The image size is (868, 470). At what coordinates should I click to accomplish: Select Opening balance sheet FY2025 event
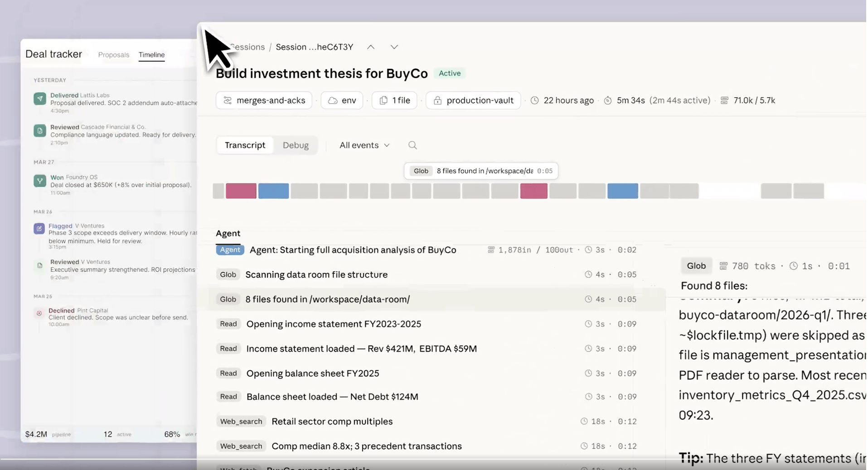pos(312,374)
